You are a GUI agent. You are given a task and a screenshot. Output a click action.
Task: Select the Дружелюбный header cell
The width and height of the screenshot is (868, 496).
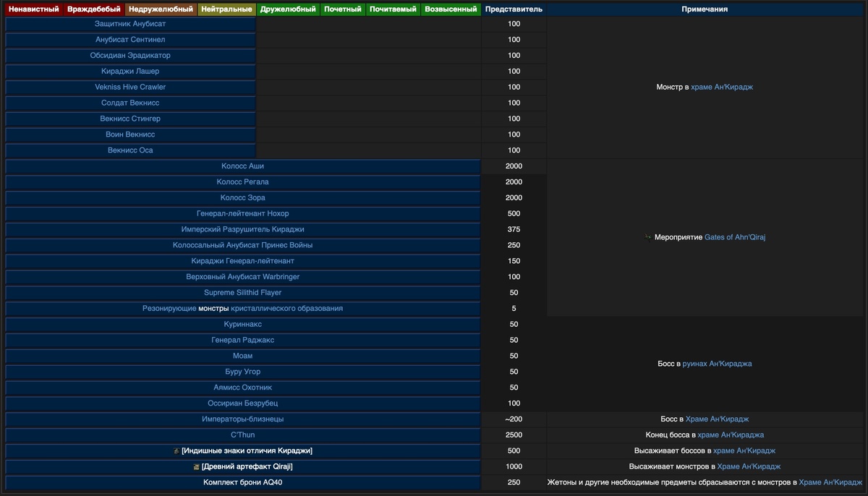(x=288, y=9)
